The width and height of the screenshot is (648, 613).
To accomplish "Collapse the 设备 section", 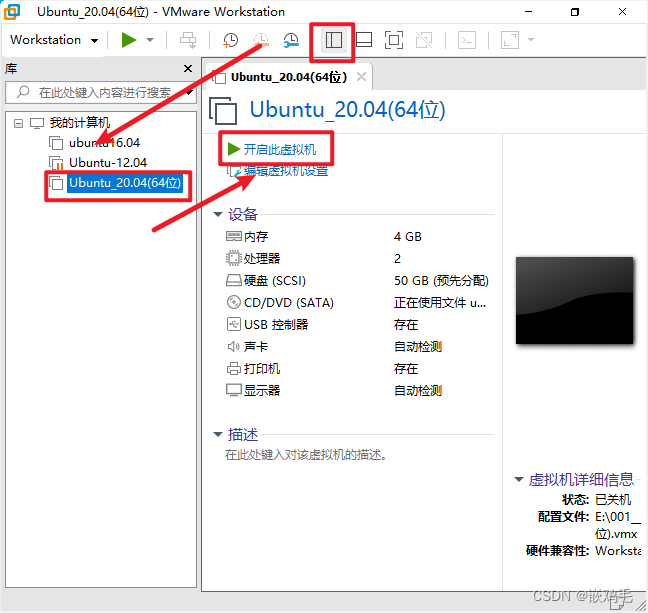I will (x=218, y=215).
